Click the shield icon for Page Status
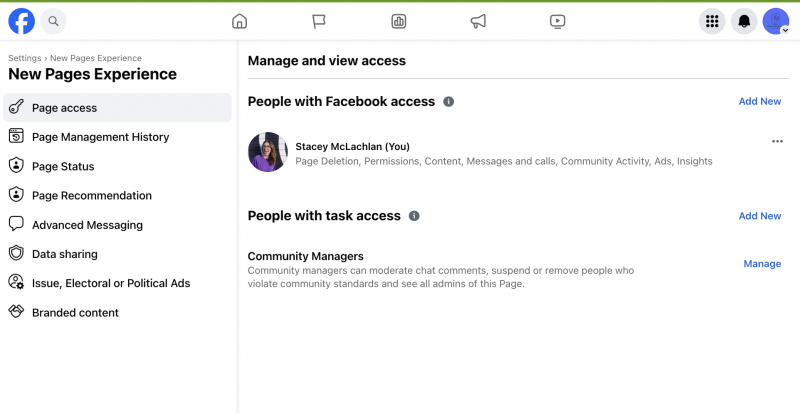The width and height of the screenshot is (800, 413). click(x=16, y=165)
